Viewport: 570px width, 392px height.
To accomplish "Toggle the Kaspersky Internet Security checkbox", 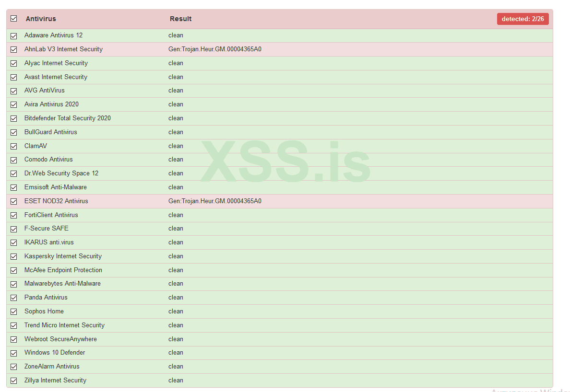I will click(14, 256).
